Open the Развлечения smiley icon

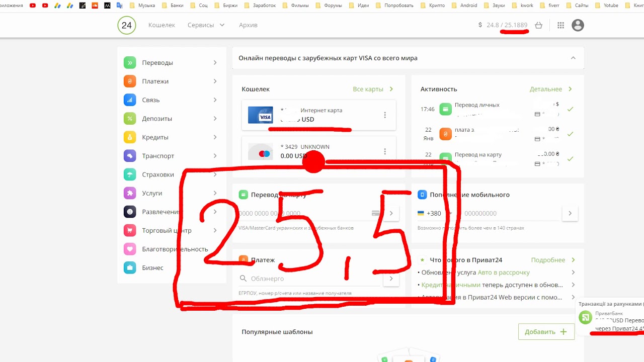130,212
